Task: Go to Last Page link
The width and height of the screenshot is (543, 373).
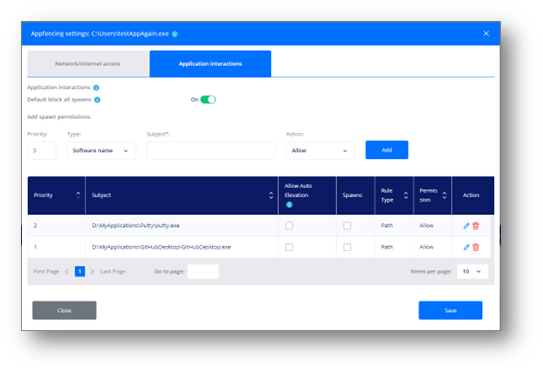Action: [113, 272]
